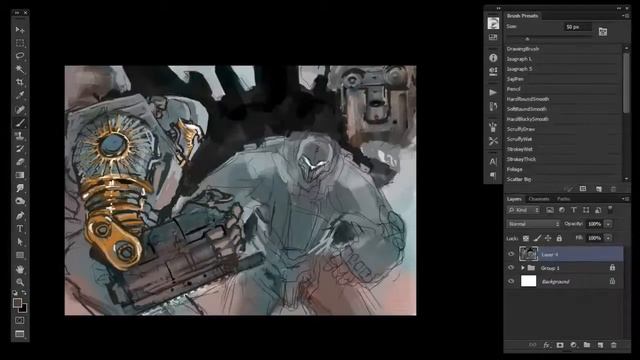Reset to default foreground and background colors

coord(15,293)
